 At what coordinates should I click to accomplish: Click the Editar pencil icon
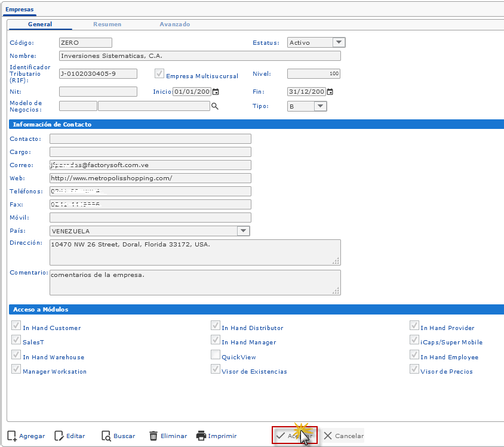(x=59, y=436)
